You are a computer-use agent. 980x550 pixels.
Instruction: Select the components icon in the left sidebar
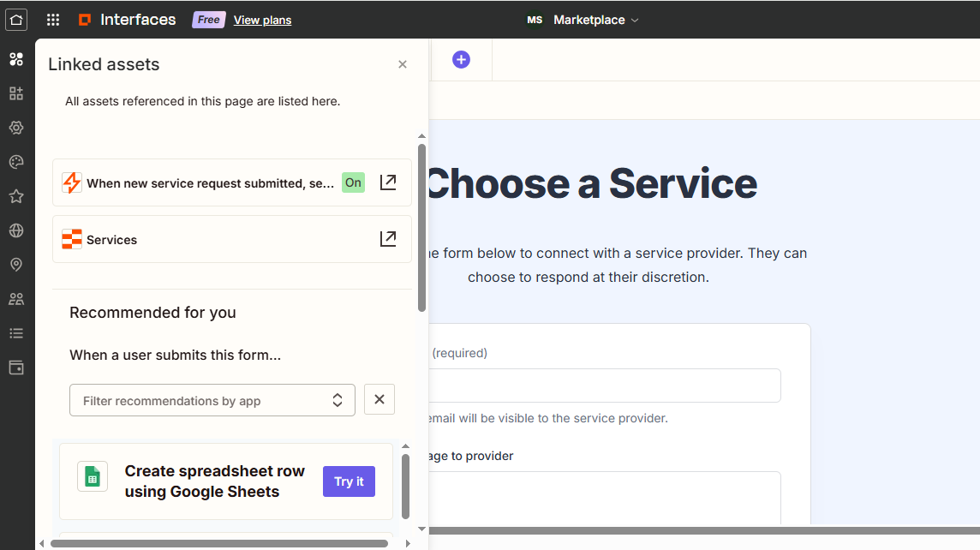[x=15, y=59]
